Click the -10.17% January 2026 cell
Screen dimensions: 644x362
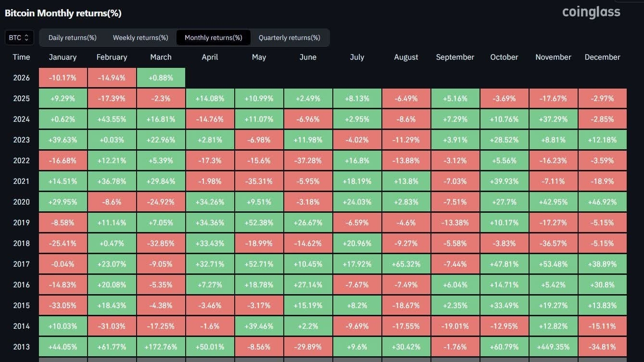(63, 78)
